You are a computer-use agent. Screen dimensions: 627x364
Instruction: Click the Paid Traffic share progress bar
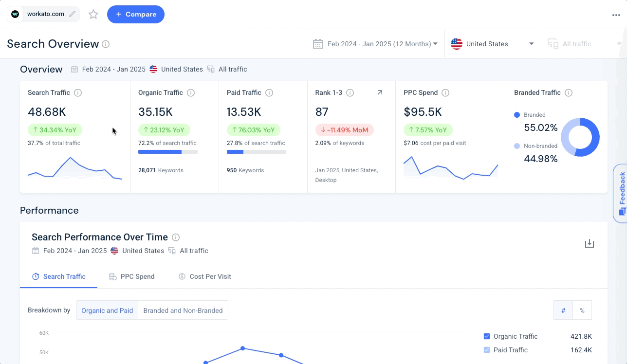pyautogui.click(x=257, y=152)
